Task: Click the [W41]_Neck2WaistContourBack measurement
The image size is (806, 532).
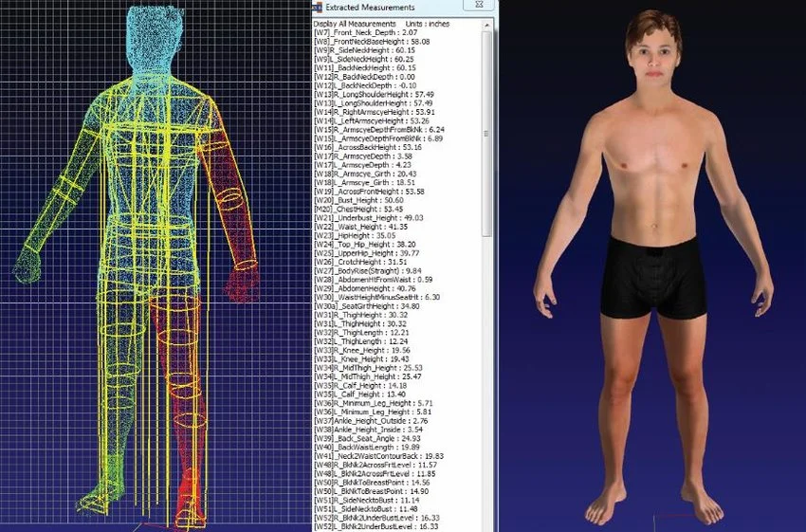Action: 376,456
